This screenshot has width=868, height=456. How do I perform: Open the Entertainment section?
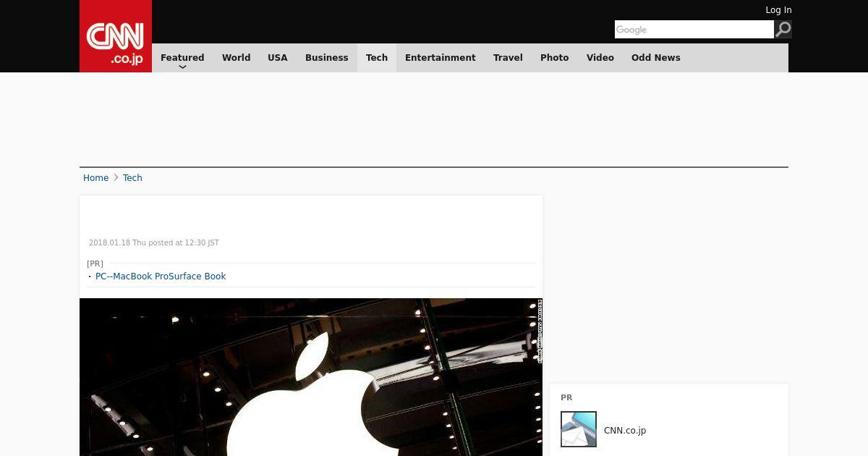[x=441, y=58]
